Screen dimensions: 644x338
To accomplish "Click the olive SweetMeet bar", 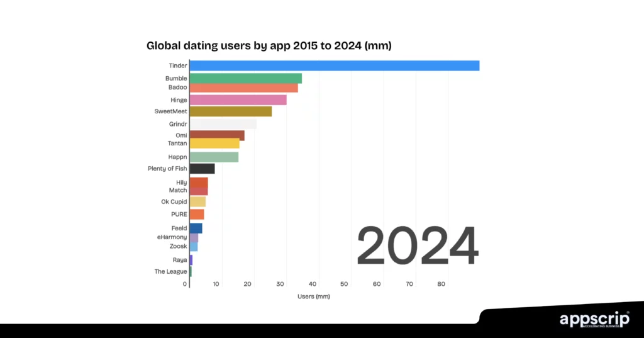I will tap(230, 111).
